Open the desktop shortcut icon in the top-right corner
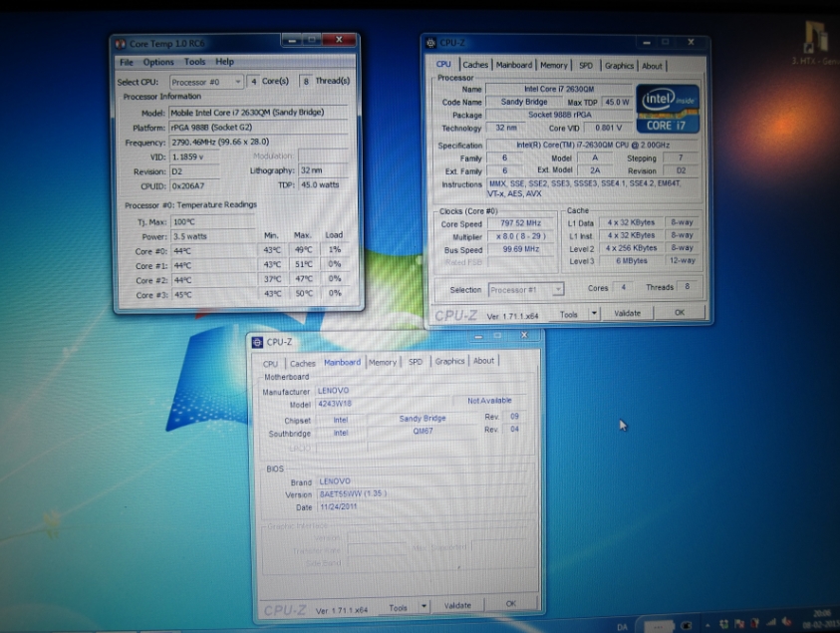Screen dimensions: 840x633 pos(818,38)
